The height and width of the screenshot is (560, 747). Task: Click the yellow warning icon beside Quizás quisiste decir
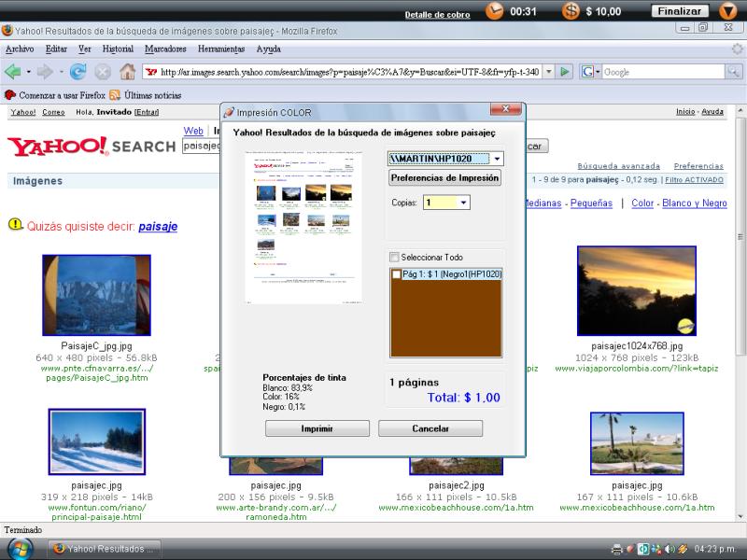15,224
